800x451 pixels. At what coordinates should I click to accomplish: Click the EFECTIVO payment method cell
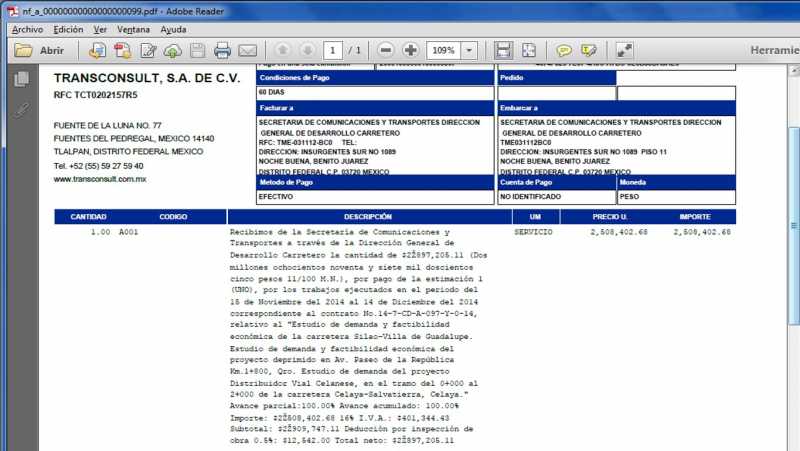click(x=375, y=197)
